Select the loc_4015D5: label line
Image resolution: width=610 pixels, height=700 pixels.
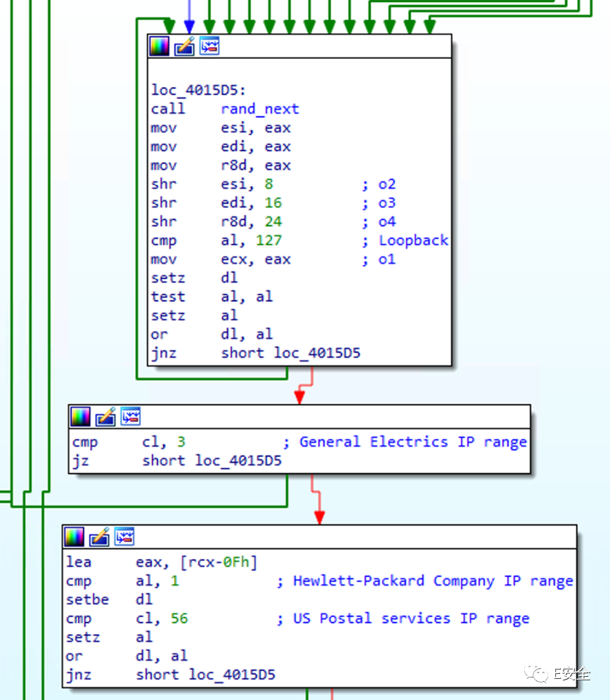199,90
